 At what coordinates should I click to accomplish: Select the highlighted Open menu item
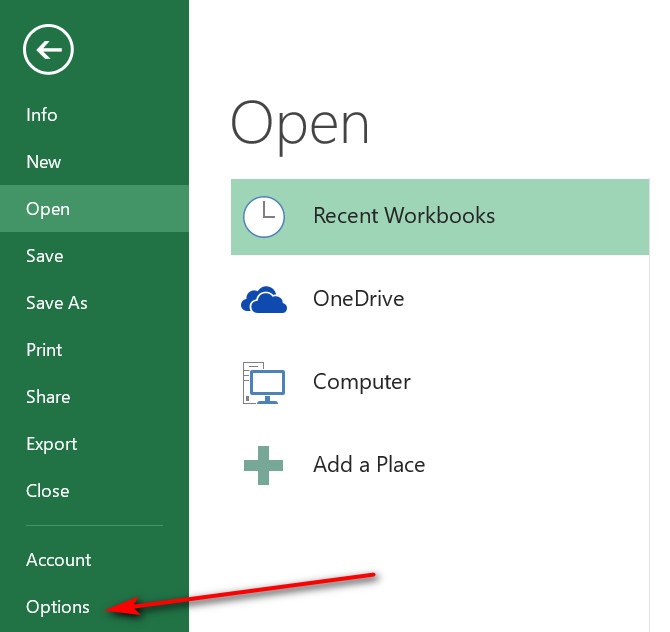[x=48, y=209]
